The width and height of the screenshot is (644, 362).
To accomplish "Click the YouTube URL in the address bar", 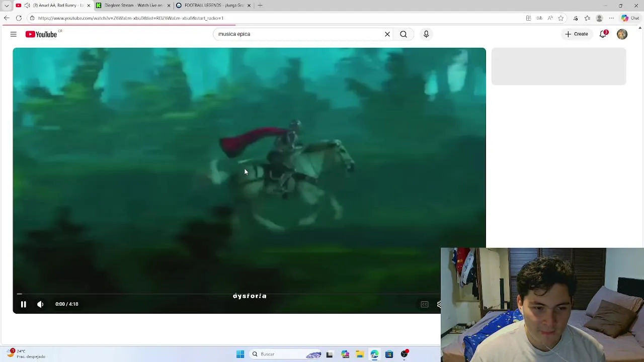I will pyautogui.click(x=131, y=18).
